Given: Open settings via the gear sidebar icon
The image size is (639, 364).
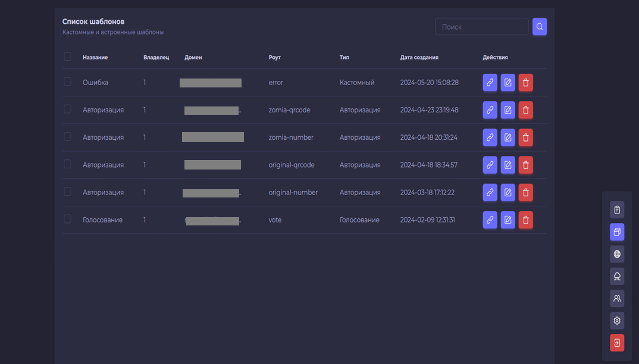Looking at the screenshot, I should [x=617, y=321].
